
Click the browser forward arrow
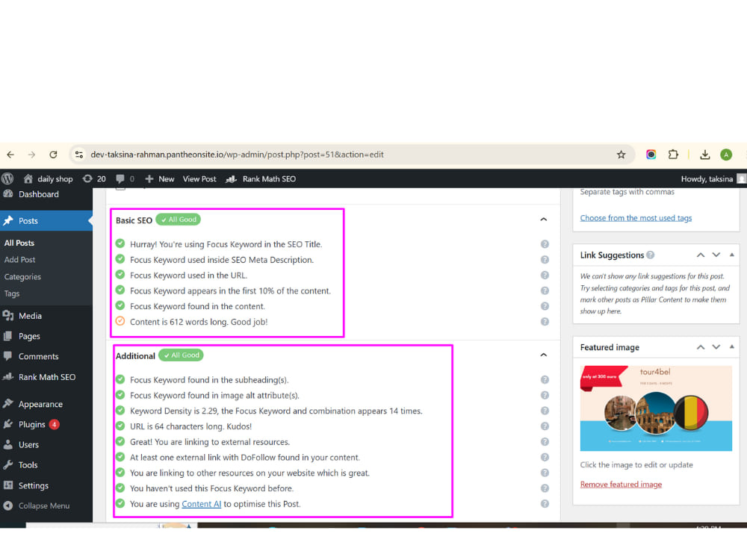coord(31,155)
